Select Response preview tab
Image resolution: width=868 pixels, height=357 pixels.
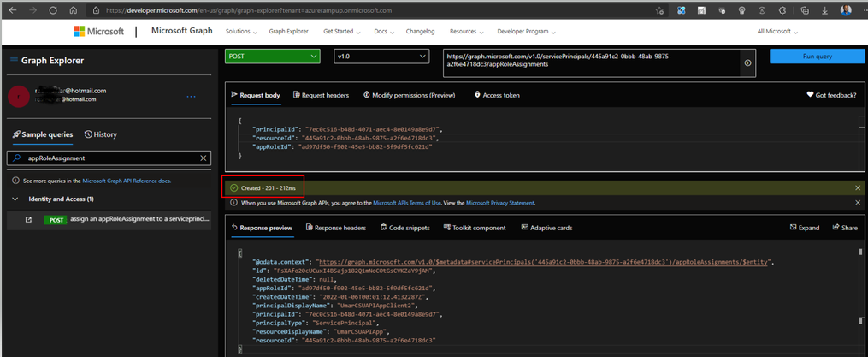coord(262,228)
